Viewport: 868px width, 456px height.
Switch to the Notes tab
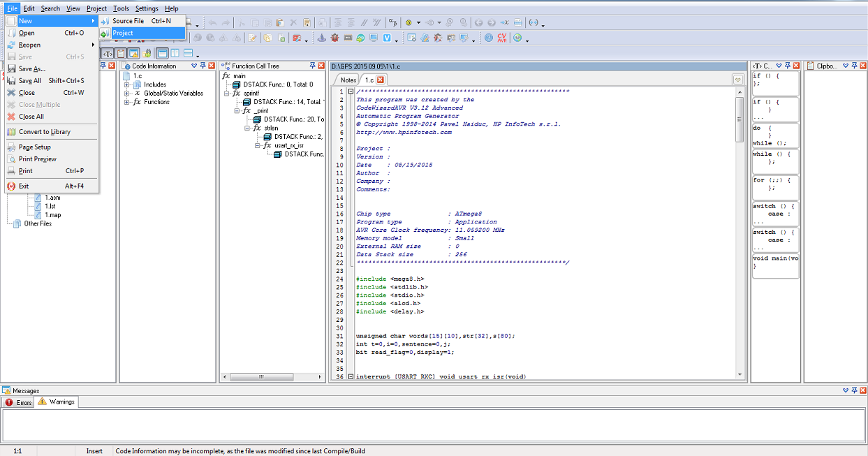point(348,80)
